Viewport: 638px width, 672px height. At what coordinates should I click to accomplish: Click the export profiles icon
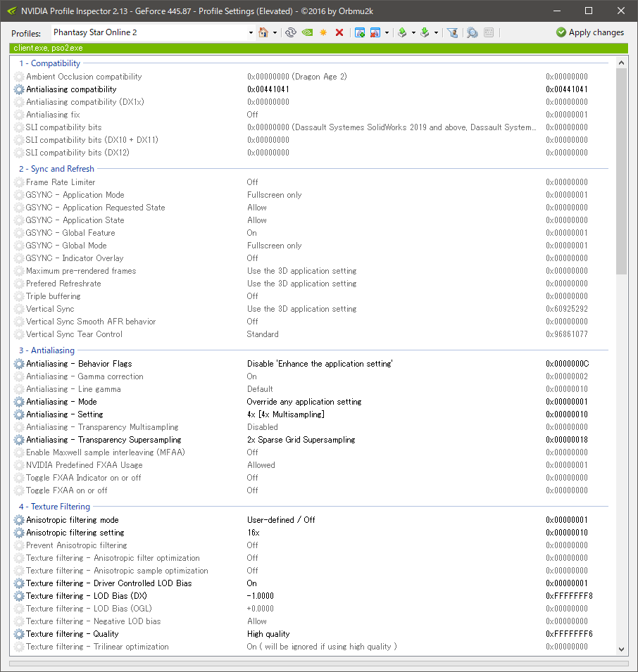[402, 32]
